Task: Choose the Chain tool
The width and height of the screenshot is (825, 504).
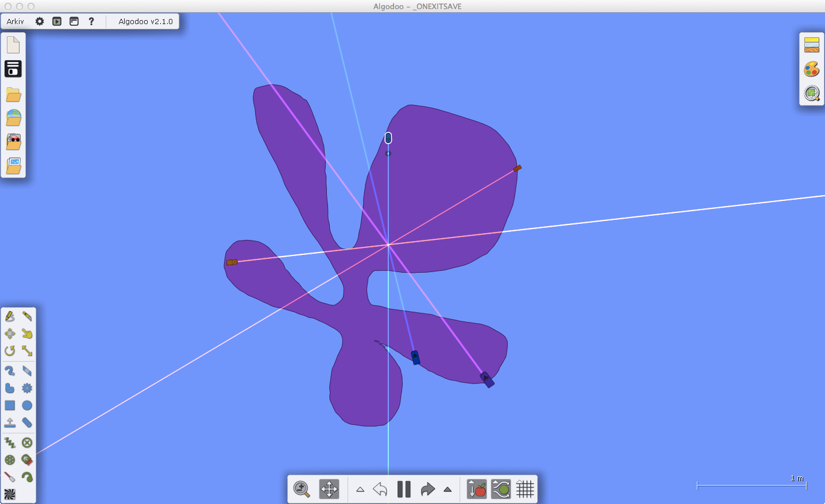Action: 27,422
